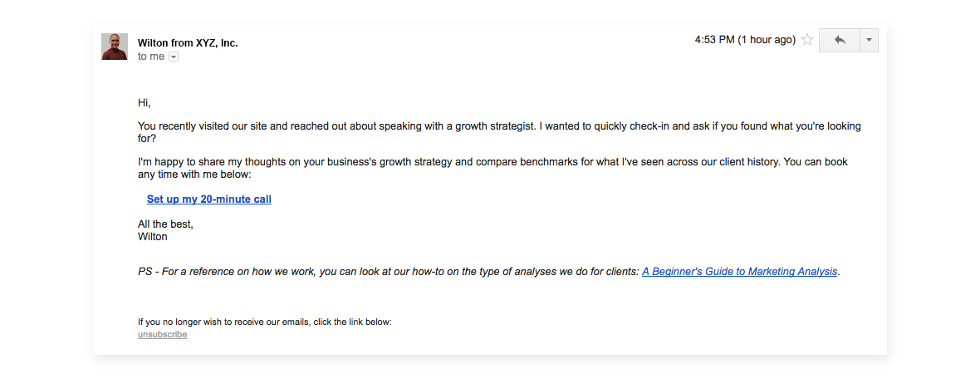Click the "All the best," sign-off
Screen dimensions: 980x379
165,224
